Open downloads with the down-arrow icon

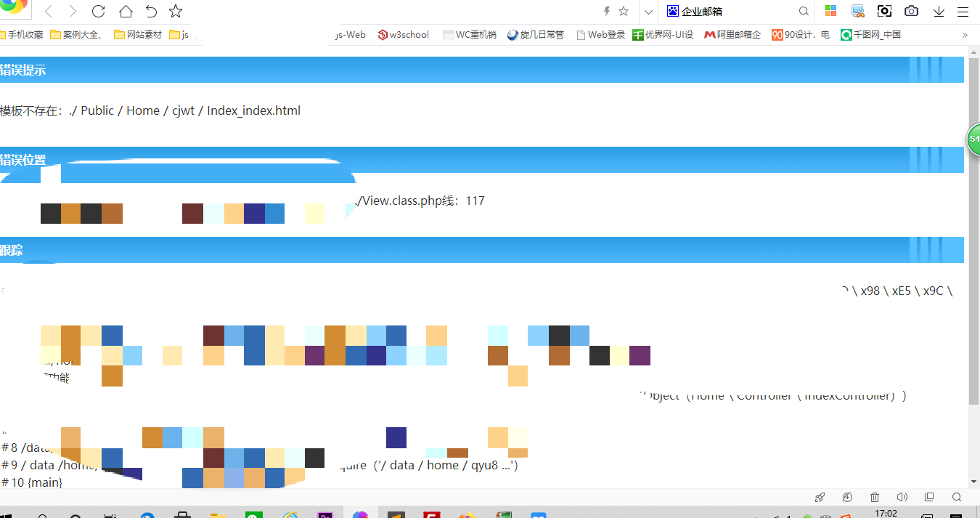(x=938, y=11)
